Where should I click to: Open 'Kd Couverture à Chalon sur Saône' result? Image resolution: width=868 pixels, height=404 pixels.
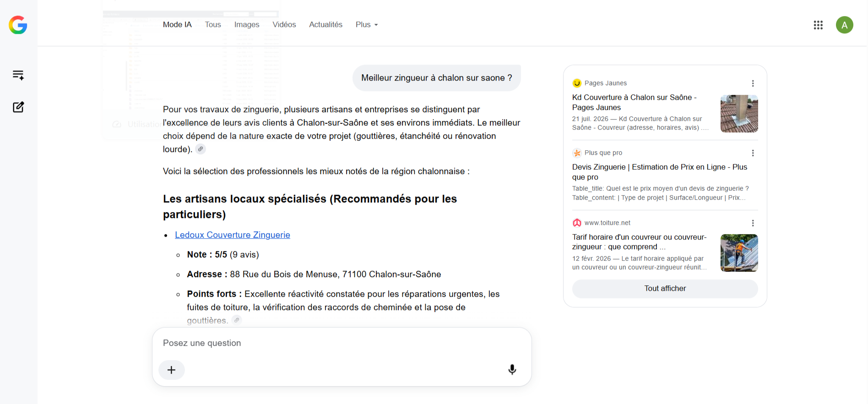click(x=635, y=103)
